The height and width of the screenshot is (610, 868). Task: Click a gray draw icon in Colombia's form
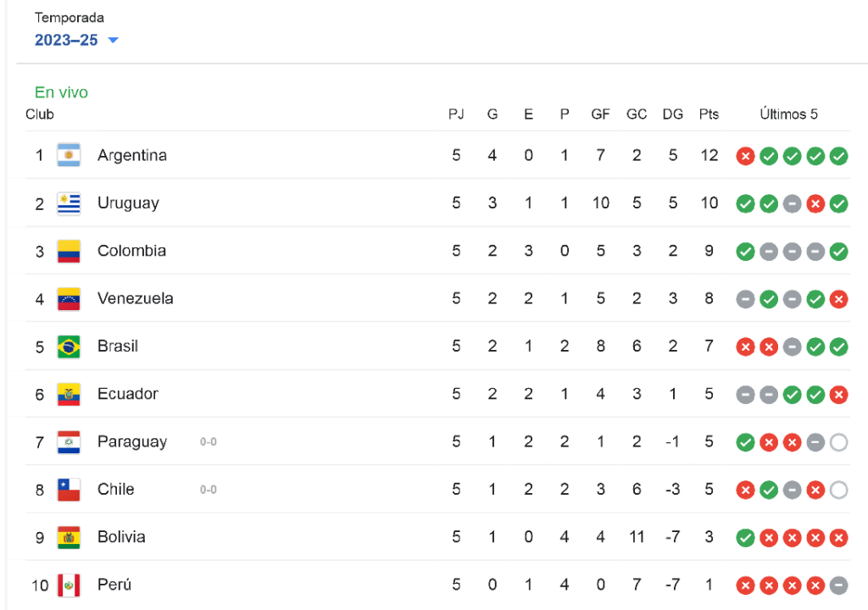click(x=769, y=252)
